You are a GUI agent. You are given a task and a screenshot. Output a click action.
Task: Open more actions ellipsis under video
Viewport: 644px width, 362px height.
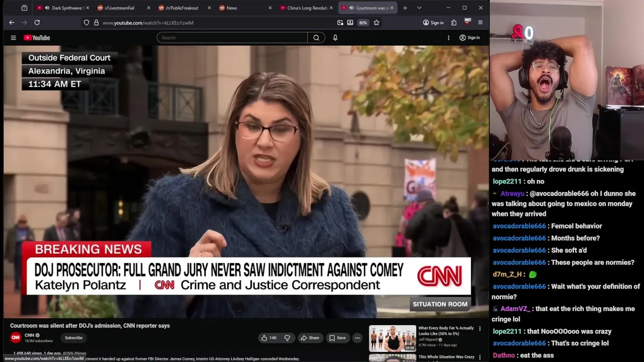[x=357, y=338]
